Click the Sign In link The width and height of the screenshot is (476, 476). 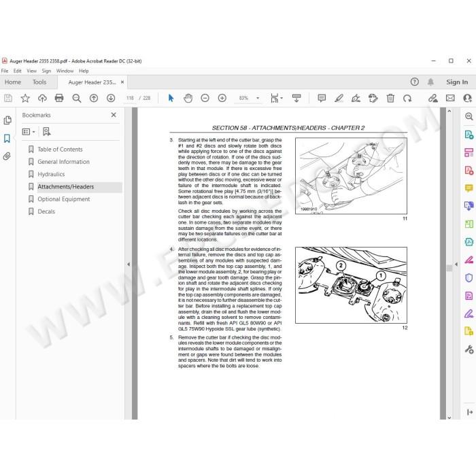coord(457,82)
